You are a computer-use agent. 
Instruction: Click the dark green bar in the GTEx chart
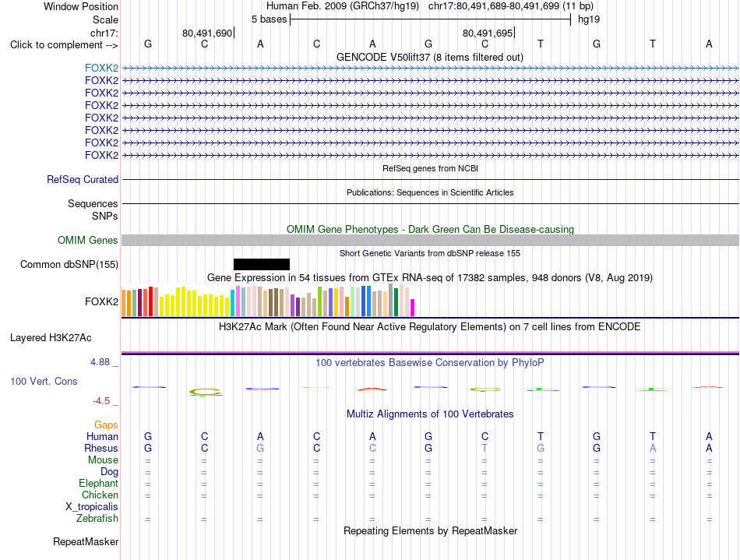coord(396,302)
